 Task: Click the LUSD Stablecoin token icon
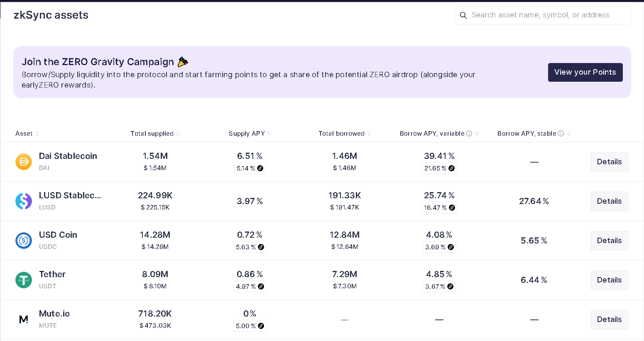(x=24, y=201)
